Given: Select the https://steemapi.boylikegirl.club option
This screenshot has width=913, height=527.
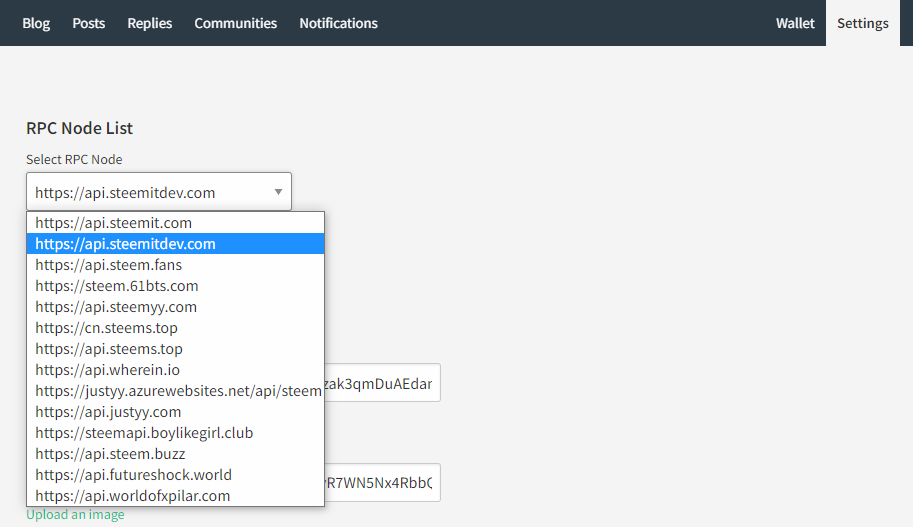Looking at the screenshot, I should tap(144, 433).
